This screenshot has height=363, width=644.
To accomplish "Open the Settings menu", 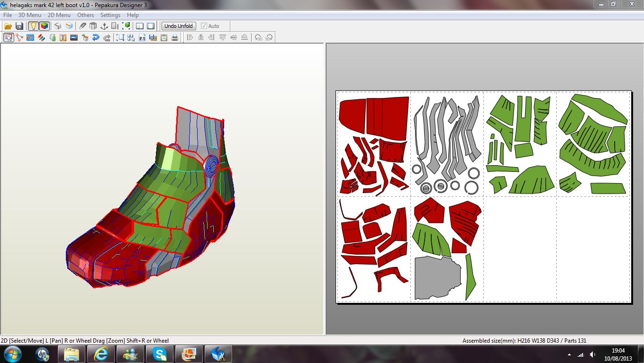I will [x=110, y=15].
